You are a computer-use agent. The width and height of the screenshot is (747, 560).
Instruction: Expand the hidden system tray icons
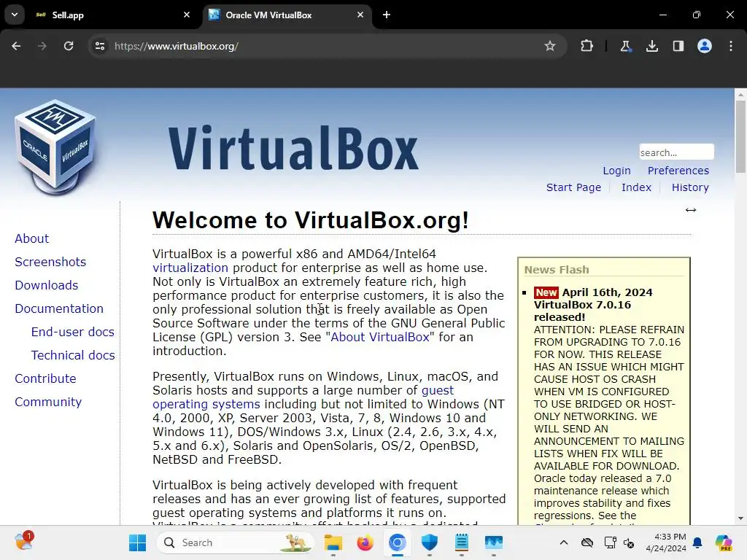(564, 542)
